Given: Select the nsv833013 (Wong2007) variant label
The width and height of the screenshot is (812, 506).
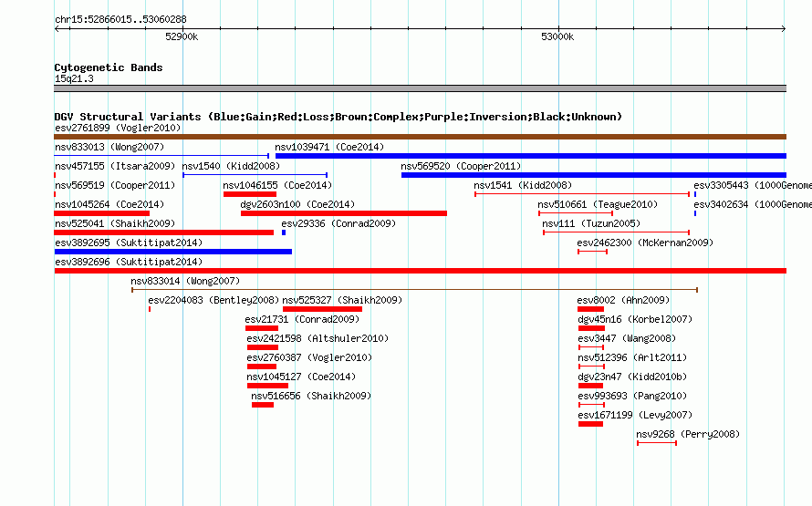Looking at the screenshot, I should click(109, 147).
